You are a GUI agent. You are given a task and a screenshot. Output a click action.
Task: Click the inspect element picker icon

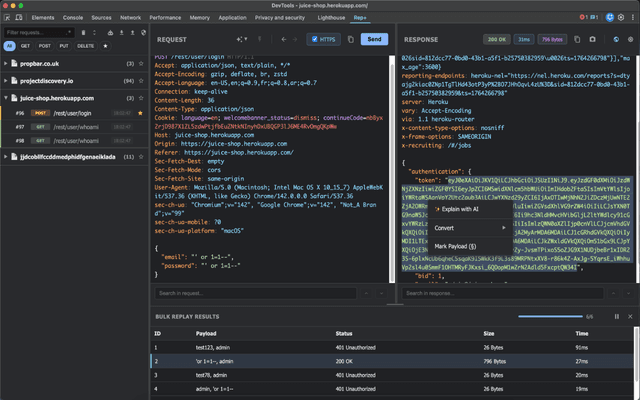(9, 18)
